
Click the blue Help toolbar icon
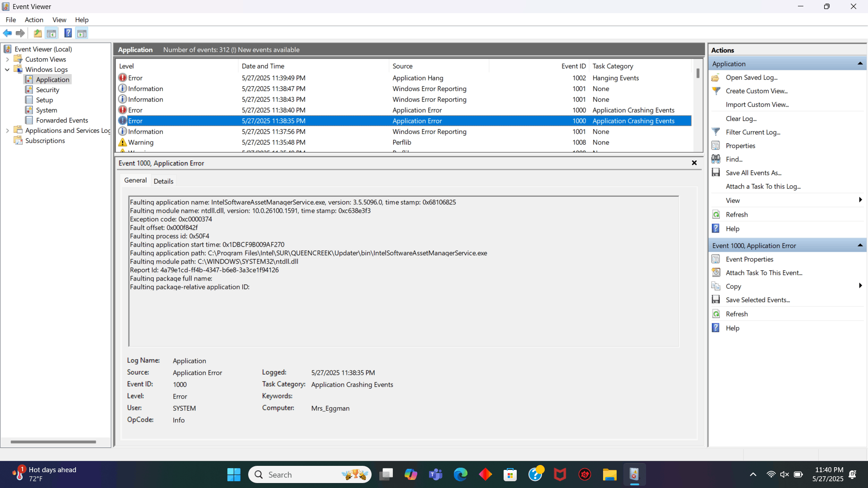tap(68, 33)
